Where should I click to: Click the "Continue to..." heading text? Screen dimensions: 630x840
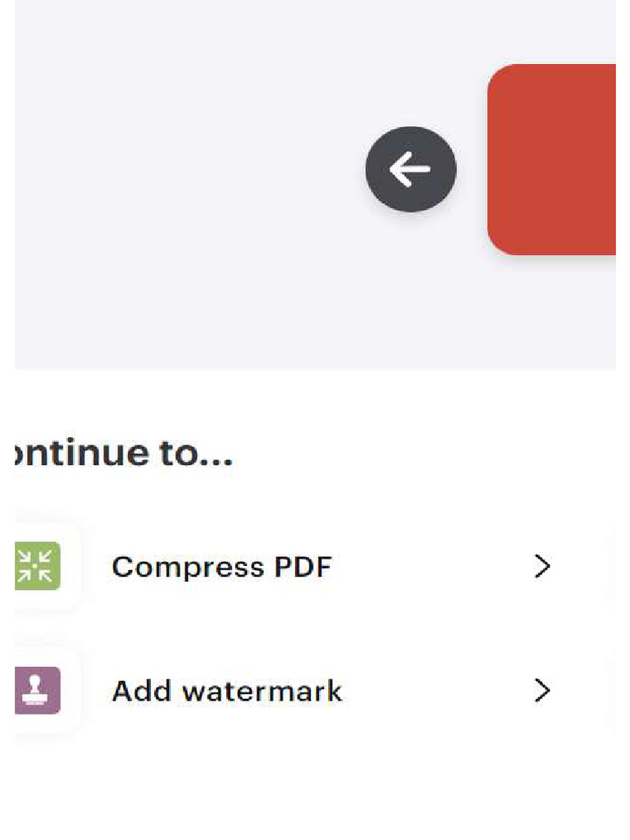coord(125,453)
